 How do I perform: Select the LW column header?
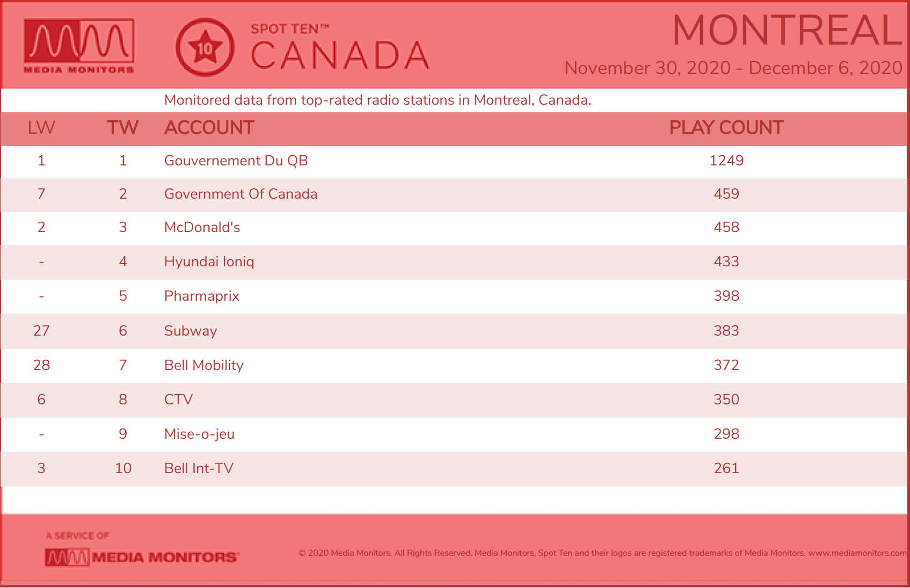click(41, 128)
